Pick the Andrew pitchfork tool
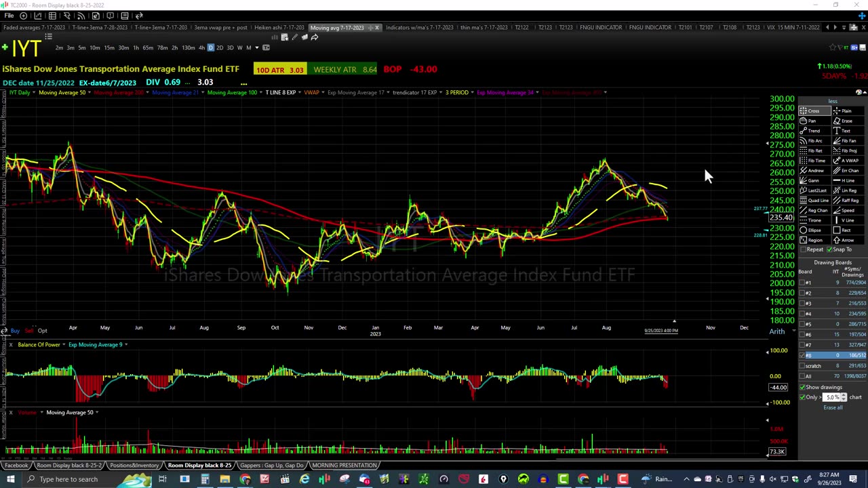The width and height of the screenshot is (868, 488). point(815,170)
